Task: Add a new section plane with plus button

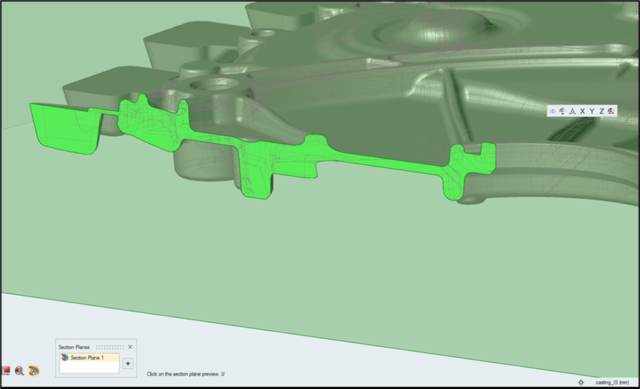Action: 128,363
